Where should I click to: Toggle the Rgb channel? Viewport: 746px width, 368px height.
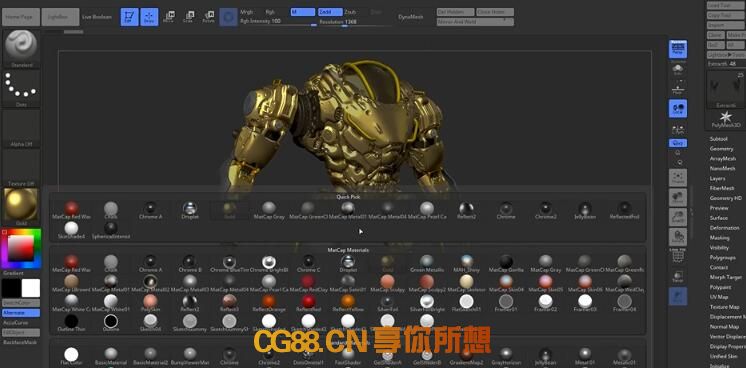coord(270,12)
